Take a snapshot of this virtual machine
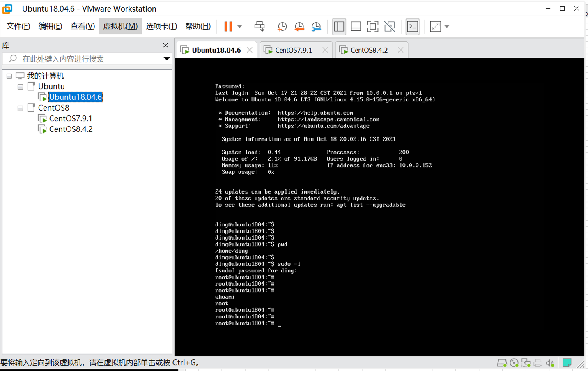The height and width of the screenshot is (371, 588). [x=282, y=27]
